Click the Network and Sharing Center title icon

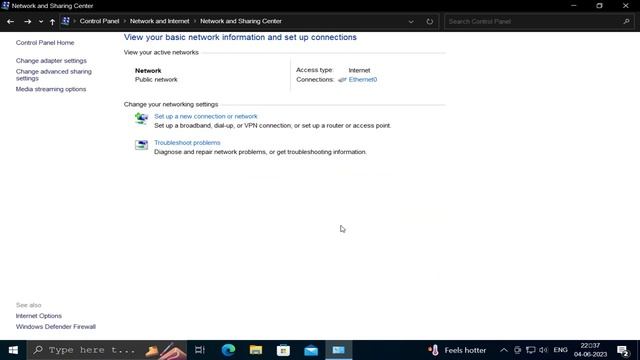[x=5, y=5]
